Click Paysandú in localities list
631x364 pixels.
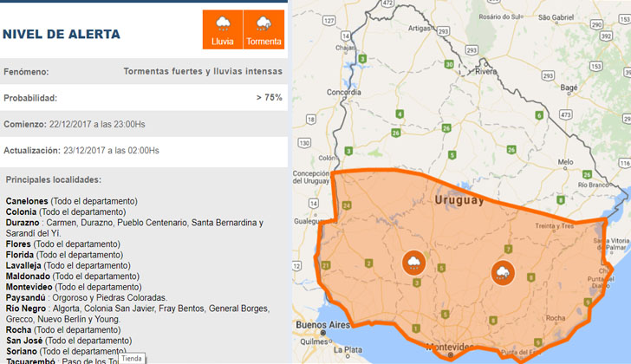[25, 297]
